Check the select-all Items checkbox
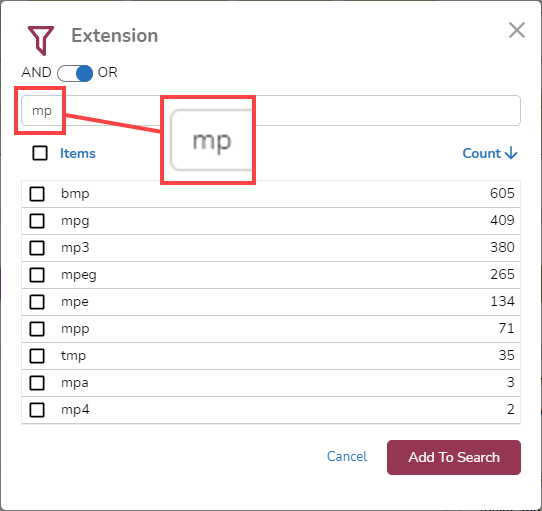The image size is (542, 511). pyautogui.click(x=40, y=153)
